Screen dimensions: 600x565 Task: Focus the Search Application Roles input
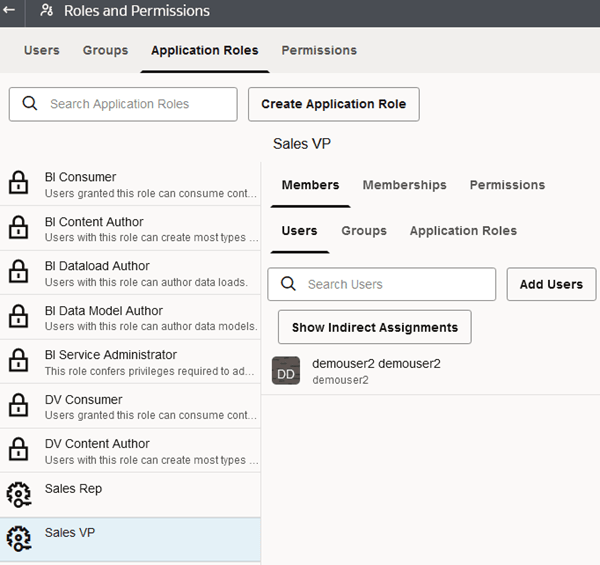(135, 104)
